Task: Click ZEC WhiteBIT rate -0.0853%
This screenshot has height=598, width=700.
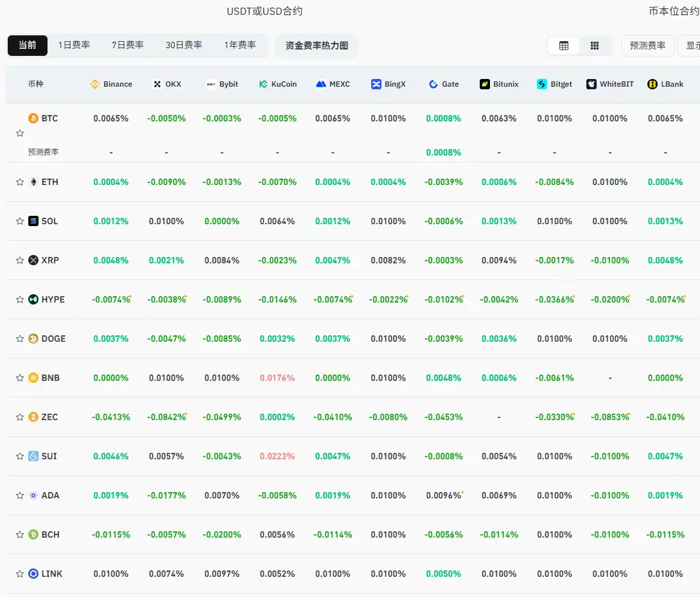Action: (x=610, y=417)
